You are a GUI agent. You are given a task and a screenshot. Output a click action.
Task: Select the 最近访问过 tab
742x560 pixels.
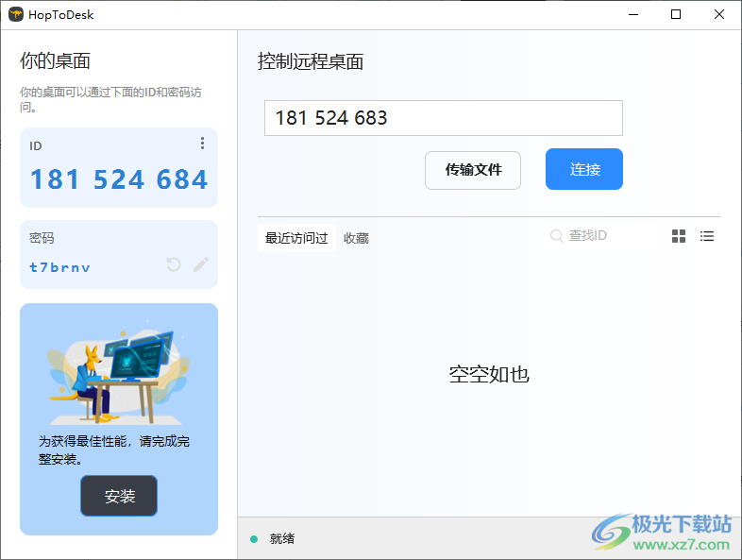[x=296, y=238]
